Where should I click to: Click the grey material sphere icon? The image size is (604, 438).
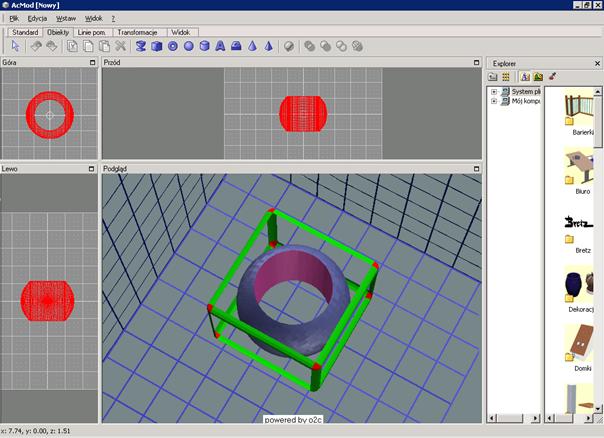pyautogui.click(x=289, y=47)
